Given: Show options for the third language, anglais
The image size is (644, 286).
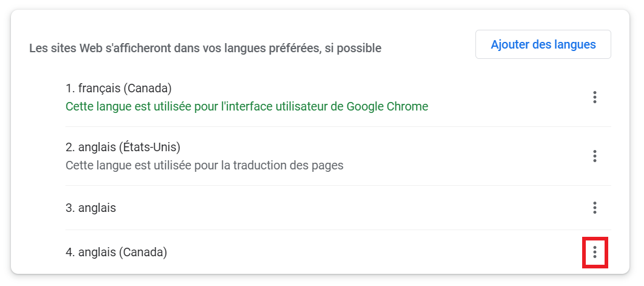Looking at the screenshot, I should (x=595, y=208).
